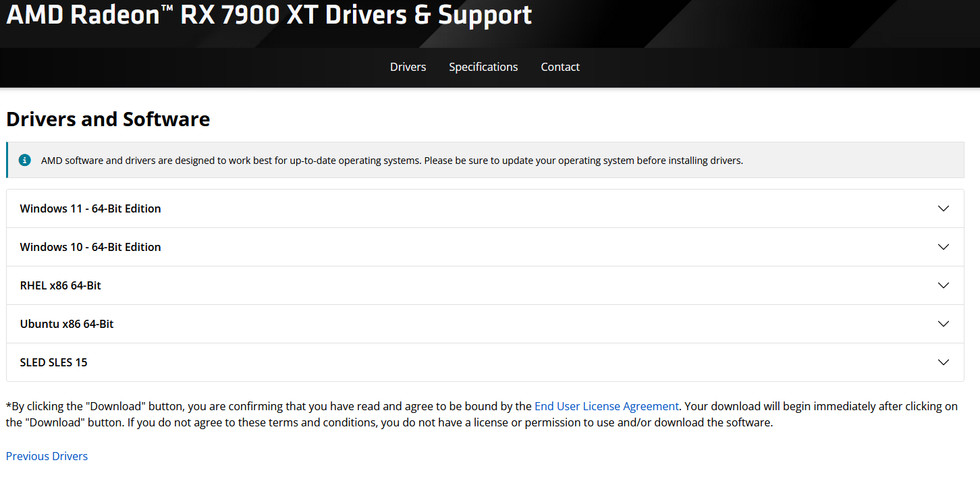Click the RHEL x86 64-Bit label

(60, 285)
